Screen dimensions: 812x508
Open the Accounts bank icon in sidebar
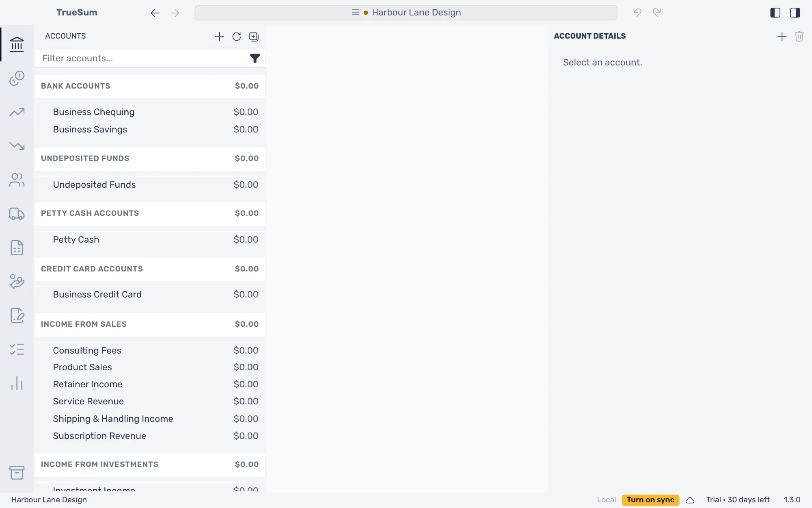(x=17, y=44)
